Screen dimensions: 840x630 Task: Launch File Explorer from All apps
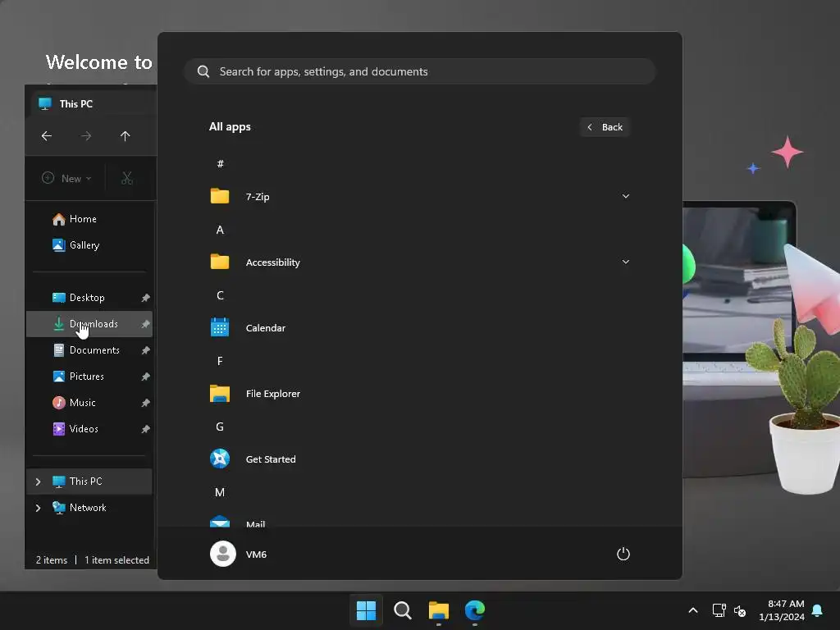[x=419, y=393]
